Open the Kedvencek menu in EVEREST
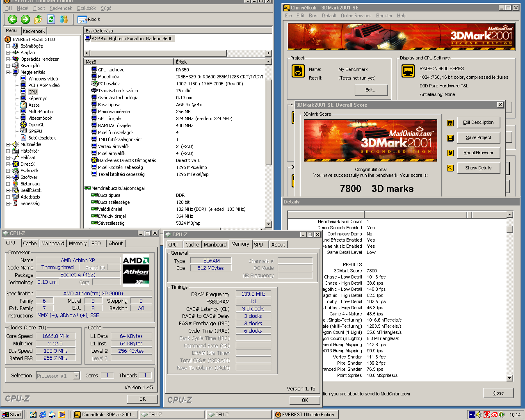Viewport: 525px width, 420px height. 61,8
